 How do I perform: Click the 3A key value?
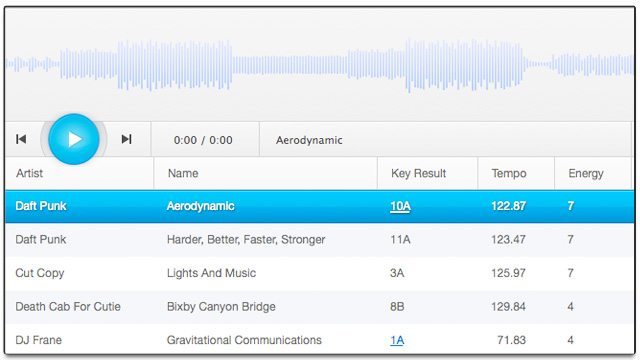point(397,273)
